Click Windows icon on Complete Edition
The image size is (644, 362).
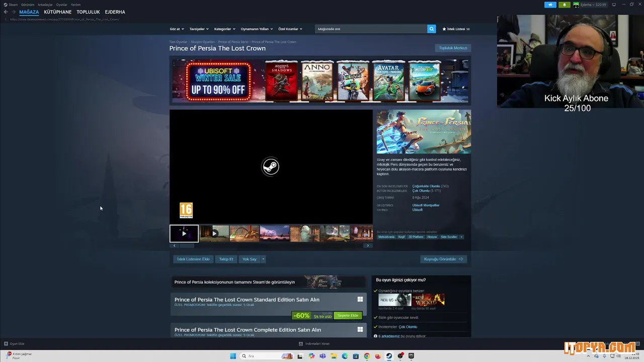360,329
